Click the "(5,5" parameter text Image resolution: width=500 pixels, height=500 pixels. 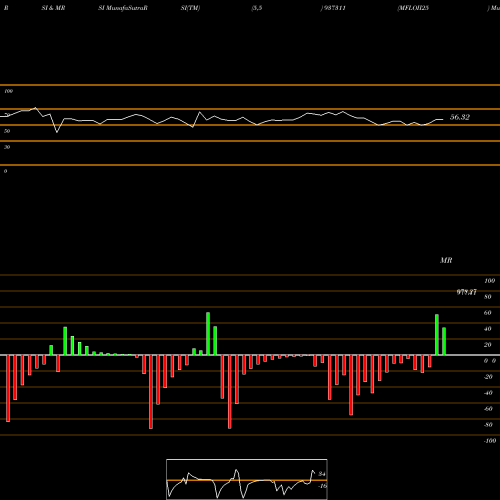pos(257,8)
